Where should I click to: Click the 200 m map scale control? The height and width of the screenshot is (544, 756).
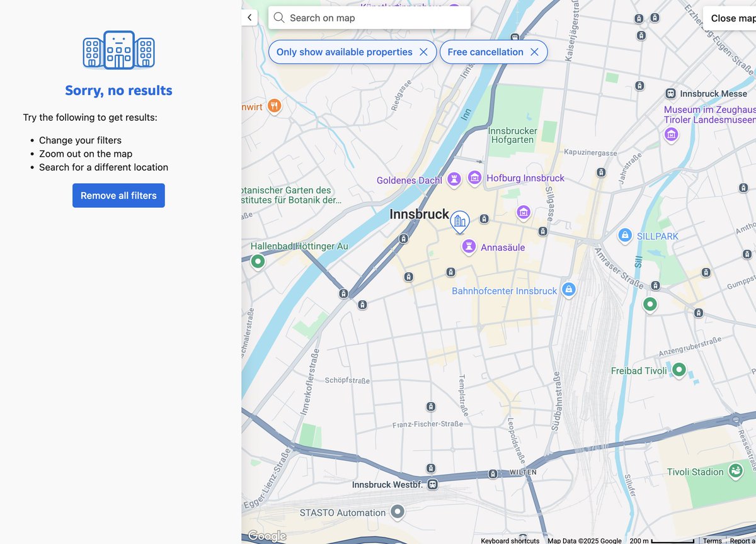click(661, 540)
